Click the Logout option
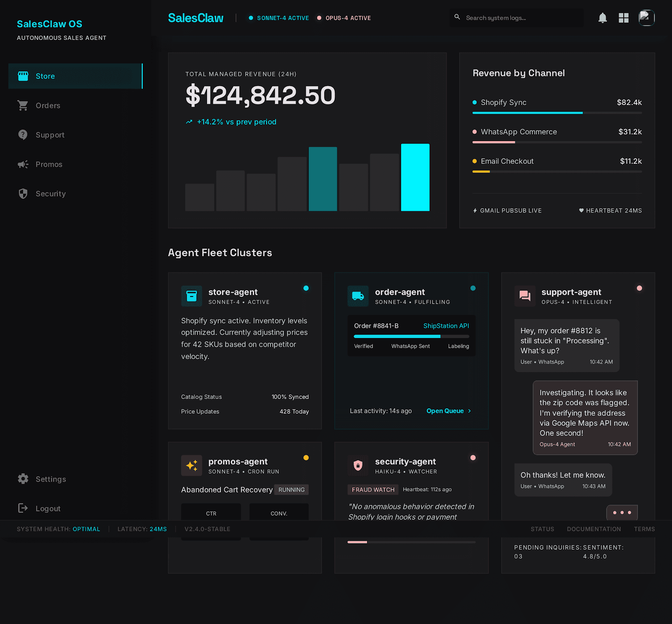This screenshot has width=672, height=624. [x=48, y=508]
